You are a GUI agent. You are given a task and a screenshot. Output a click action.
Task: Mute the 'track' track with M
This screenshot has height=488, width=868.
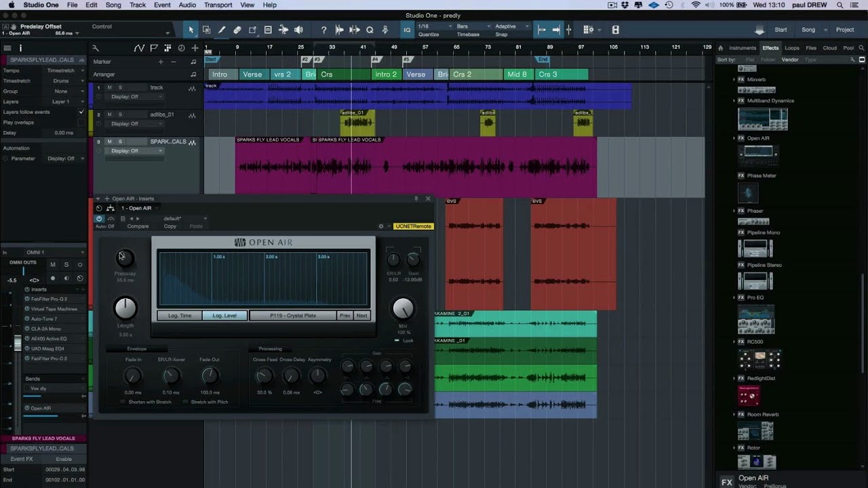pyautogui.click(x=110, y=87)
